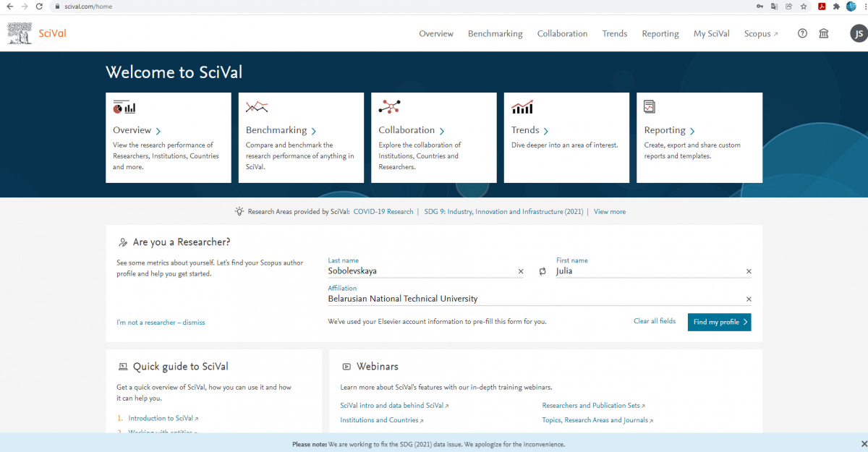Go to Trends in top navigation
This screenshot has height=452, width=868.
pos(615,33)
